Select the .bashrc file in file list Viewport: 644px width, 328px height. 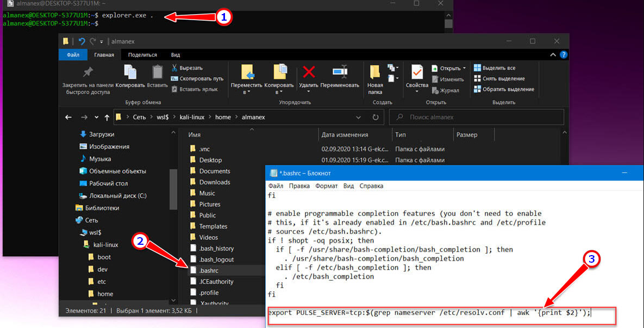click(204, 270)
